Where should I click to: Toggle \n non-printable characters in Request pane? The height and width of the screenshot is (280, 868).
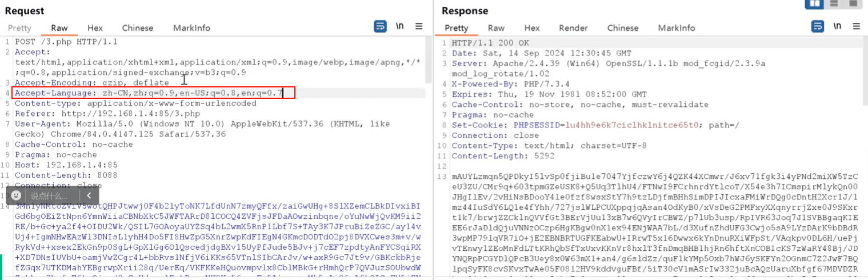pos(399,26)
